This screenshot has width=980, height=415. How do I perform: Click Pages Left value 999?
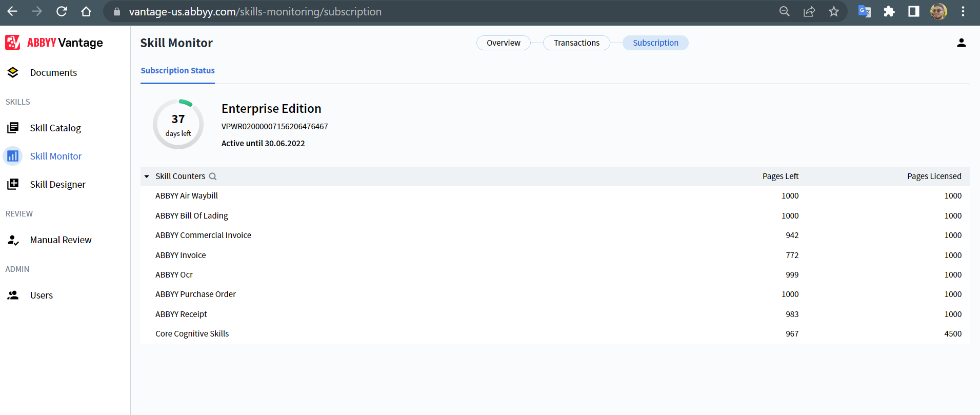792,275
